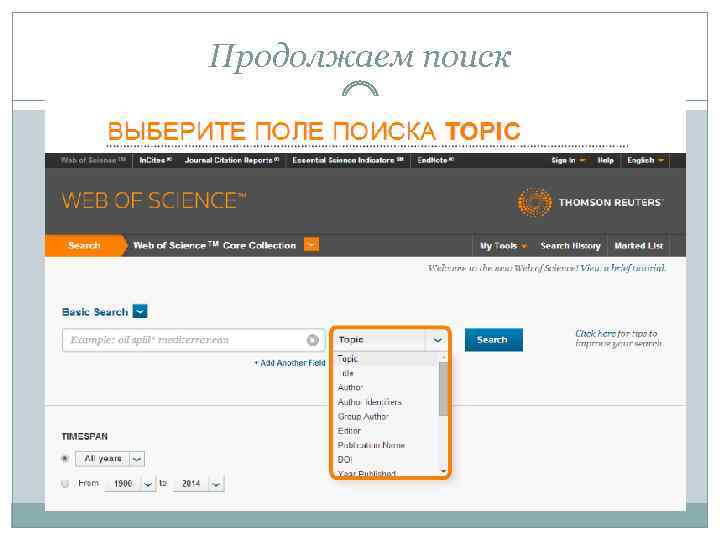Click the field list scroll-down arrow
720x540 pixels.
pos(443,471)
